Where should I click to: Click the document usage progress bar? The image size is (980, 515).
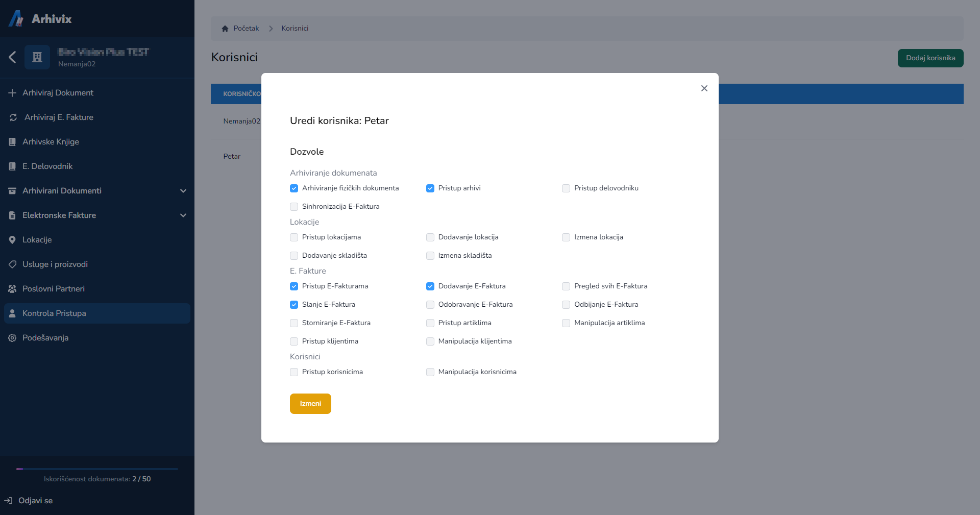click(97, 469)
